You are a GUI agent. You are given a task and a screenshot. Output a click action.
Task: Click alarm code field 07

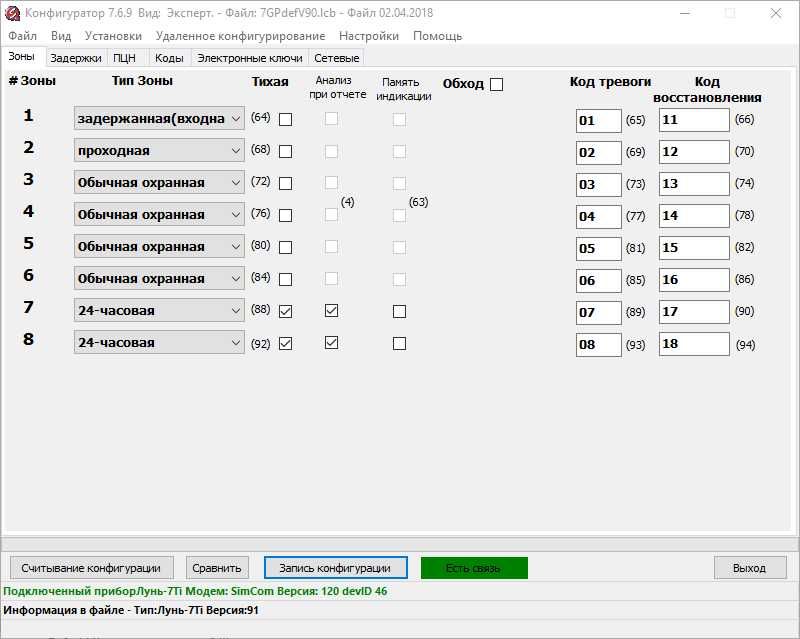click(598, 312)
